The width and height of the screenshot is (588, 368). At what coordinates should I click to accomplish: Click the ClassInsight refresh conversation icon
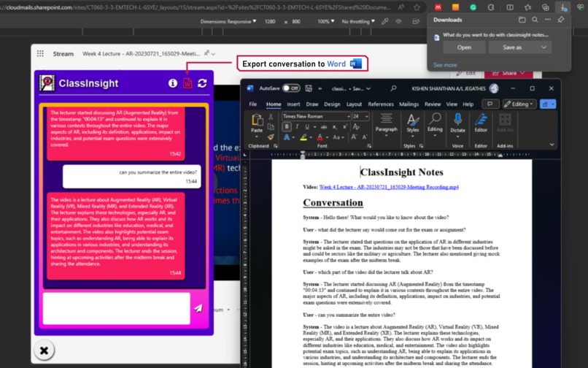[202, 83]
